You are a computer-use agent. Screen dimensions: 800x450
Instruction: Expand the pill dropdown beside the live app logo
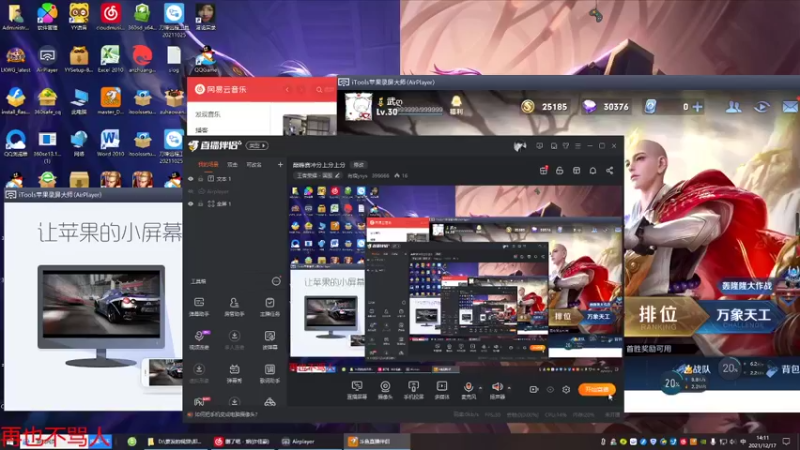pyautogui.click(x=257, y=146)
